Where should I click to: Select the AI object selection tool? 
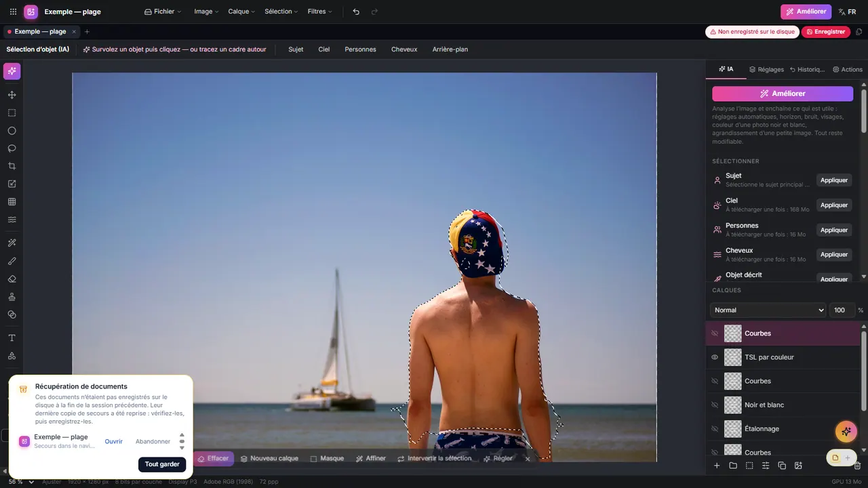click(12, 71)
